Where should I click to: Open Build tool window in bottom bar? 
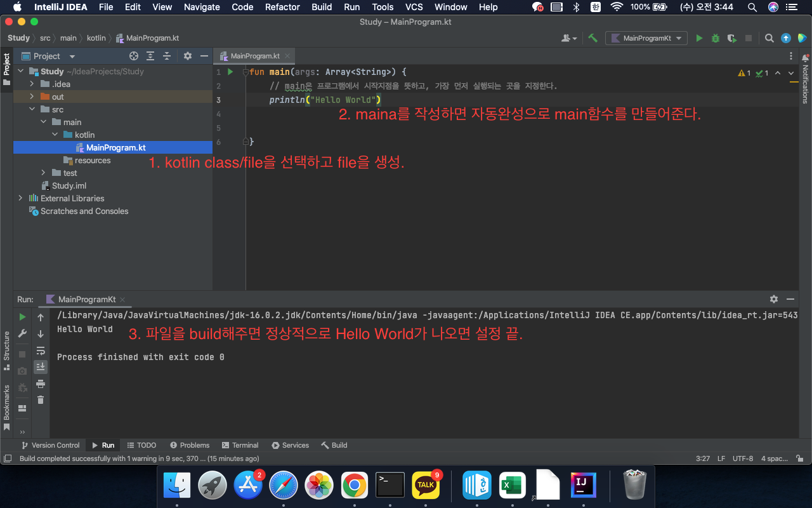click(x=334, y=445)
